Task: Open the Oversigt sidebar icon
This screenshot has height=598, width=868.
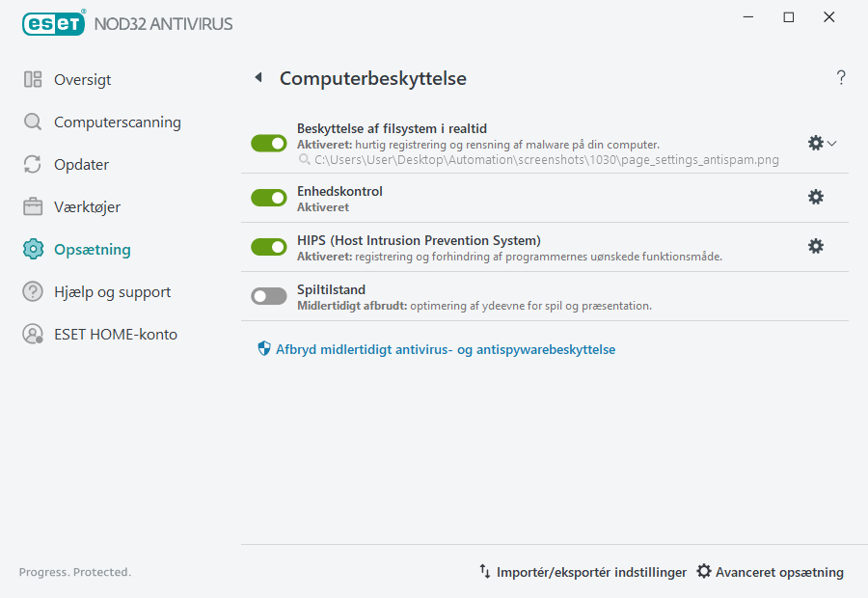Action: [x=33, y=79]
